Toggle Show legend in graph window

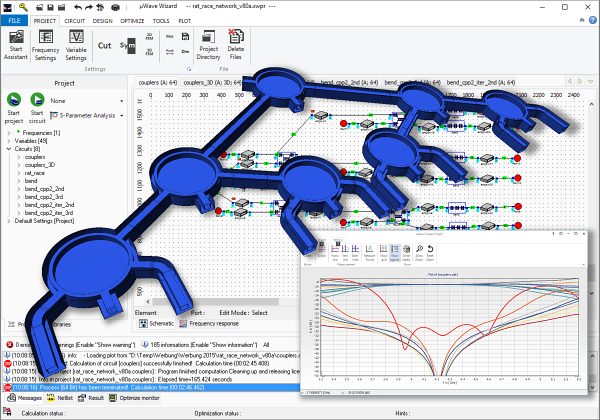click(393, 250)
